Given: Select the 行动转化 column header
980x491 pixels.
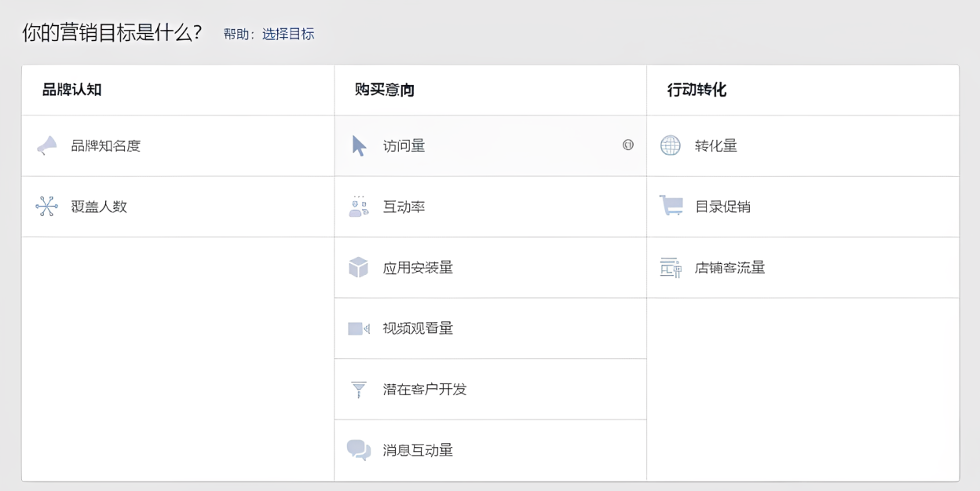Looking at the screenshot, I should coord(697,90).
